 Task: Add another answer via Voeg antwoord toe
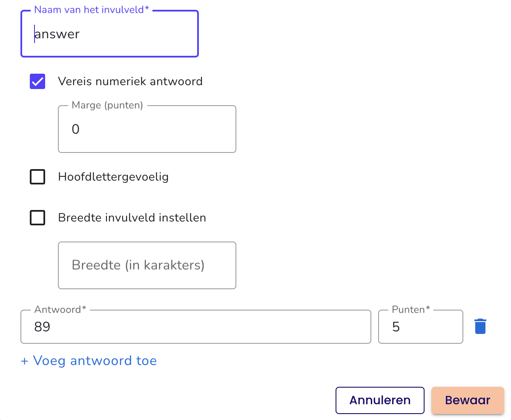[89, 361]
